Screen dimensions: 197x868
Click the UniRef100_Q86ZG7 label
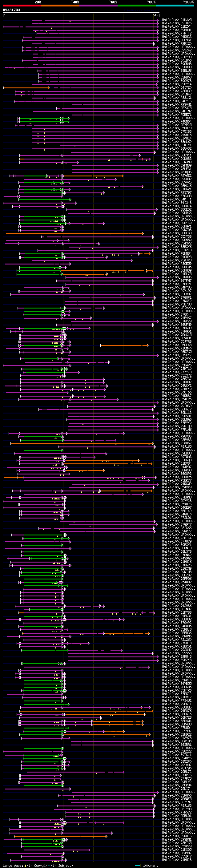click(x=177, y=379)
